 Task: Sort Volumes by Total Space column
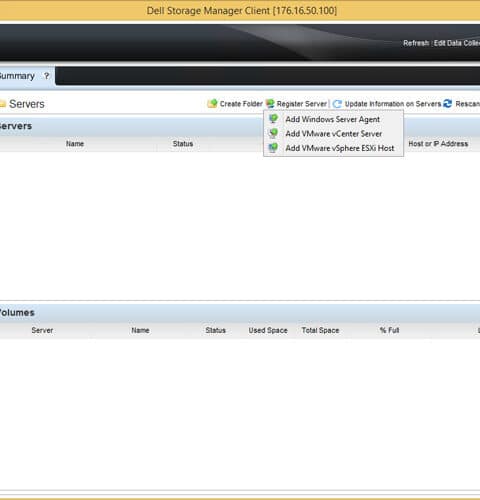coord(320,330)
